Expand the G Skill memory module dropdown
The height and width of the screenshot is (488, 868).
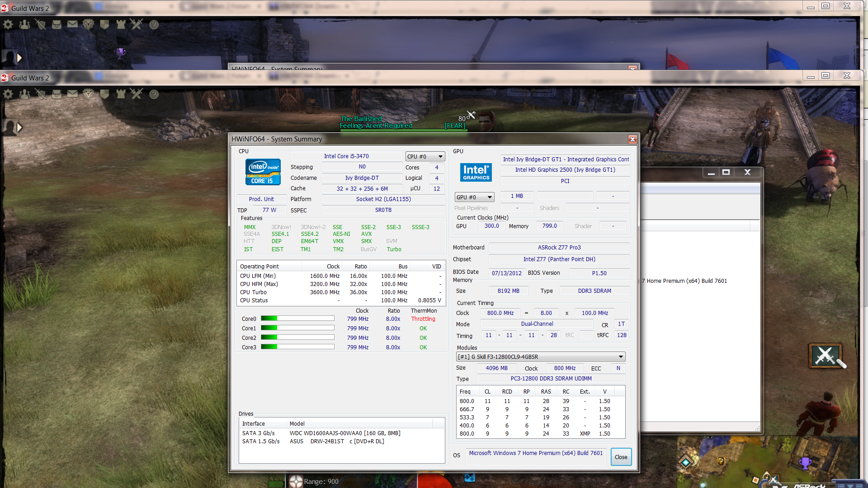(x=541, y=357)
